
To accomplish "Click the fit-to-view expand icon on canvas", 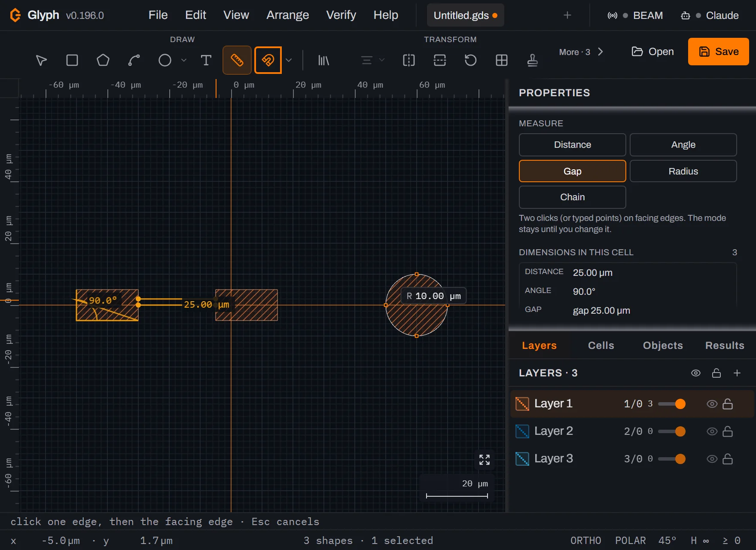I will pos(485,460).
